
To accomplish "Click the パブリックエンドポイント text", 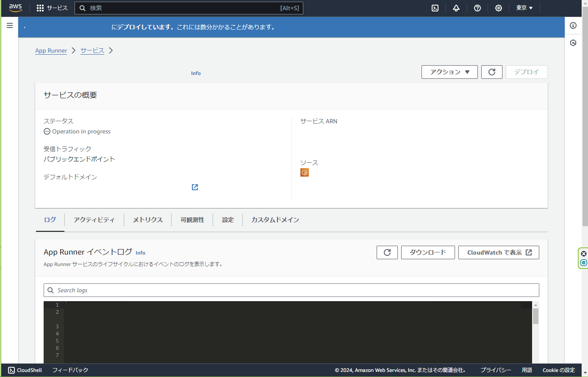I will (x=79, y=159).
